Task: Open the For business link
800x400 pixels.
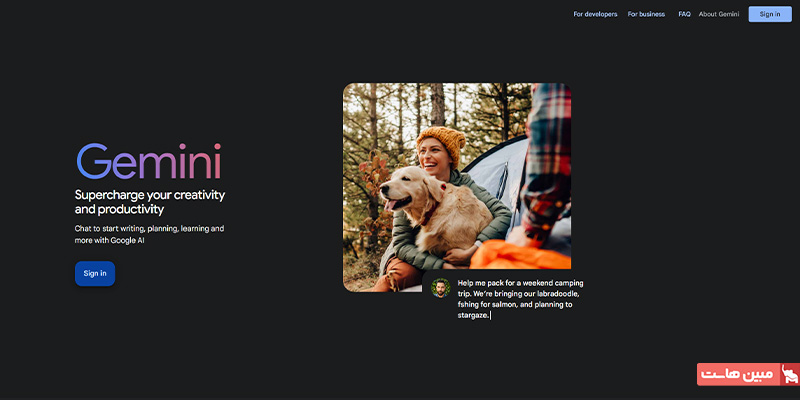Action: (x=646, y=14)
